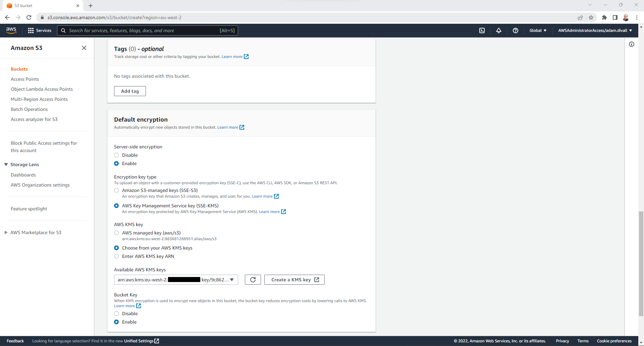Open AWS Organizations settings
The image size is (644, 346).
coord(40,185)
